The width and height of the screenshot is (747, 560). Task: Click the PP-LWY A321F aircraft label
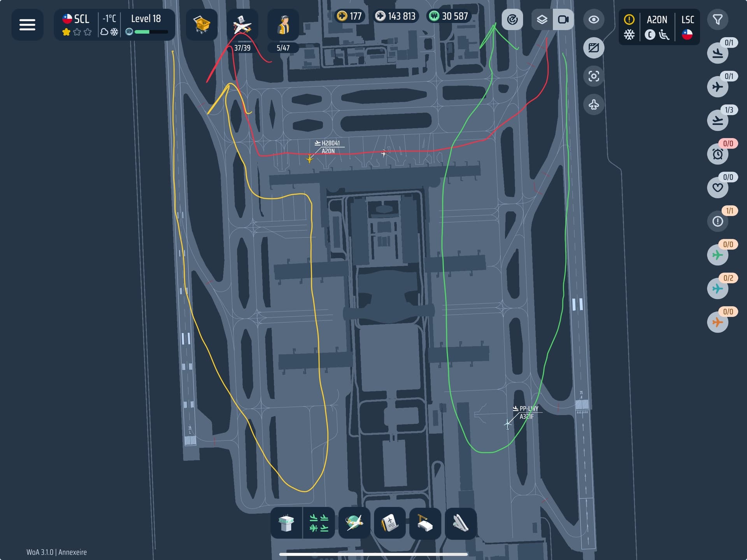tap(528, 413)
